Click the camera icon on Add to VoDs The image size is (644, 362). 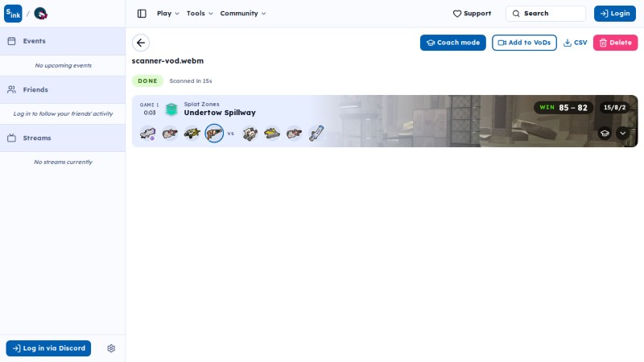pos(502,43)
